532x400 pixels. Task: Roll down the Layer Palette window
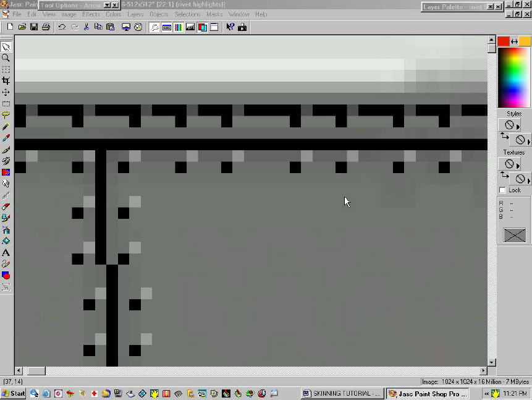[490, 6]
